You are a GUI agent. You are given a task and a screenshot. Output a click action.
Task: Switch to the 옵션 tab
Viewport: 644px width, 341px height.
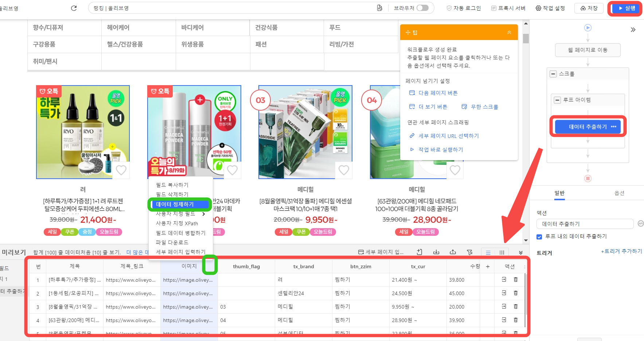619,193
